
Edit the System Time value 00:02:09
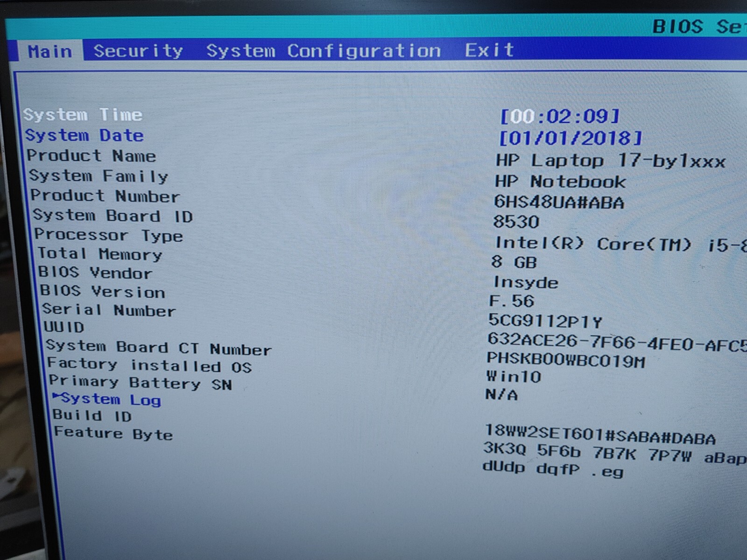click(x=560, y=116)
